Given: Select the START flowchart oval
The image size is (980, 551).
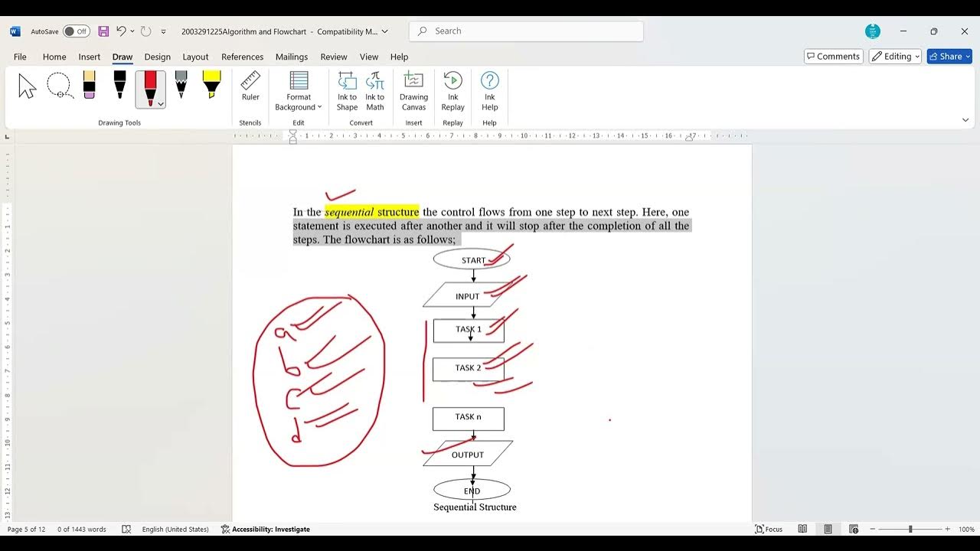Looking at the screenshot, I should (x=472, y=259).
